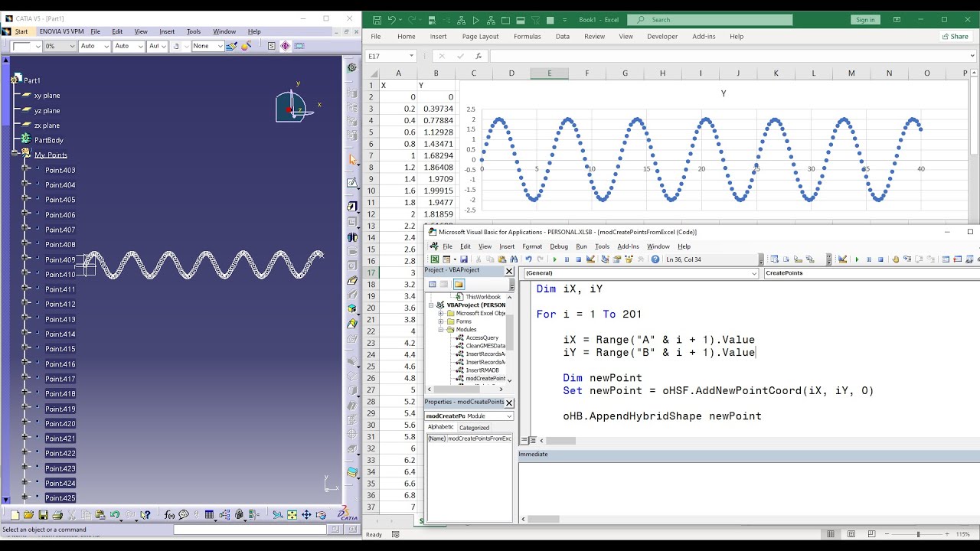Open CATIA ENOVIA V5 VPM menu
The height and width of the screenshot is (551, 980).
[61, 31]
